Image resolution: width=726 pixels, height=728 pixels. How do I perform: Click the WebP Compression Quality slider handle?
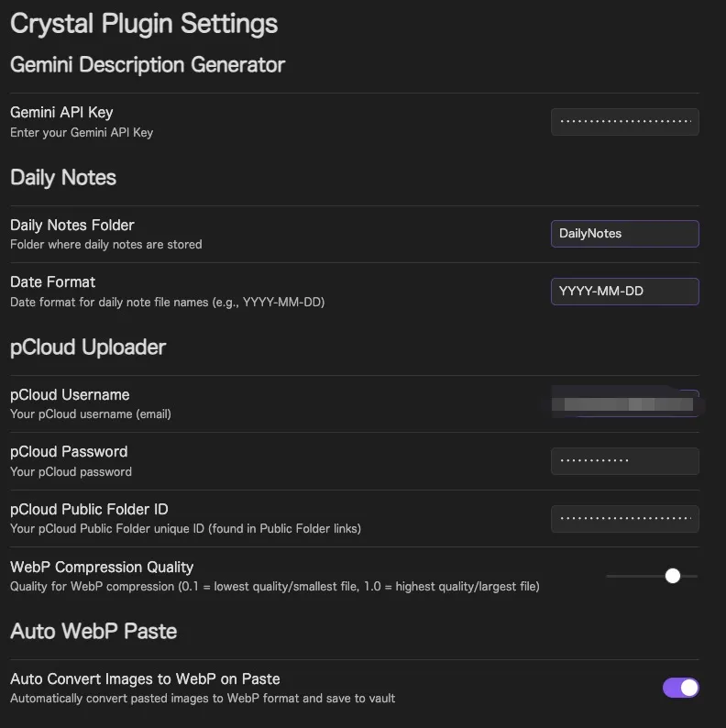point(673,576)
